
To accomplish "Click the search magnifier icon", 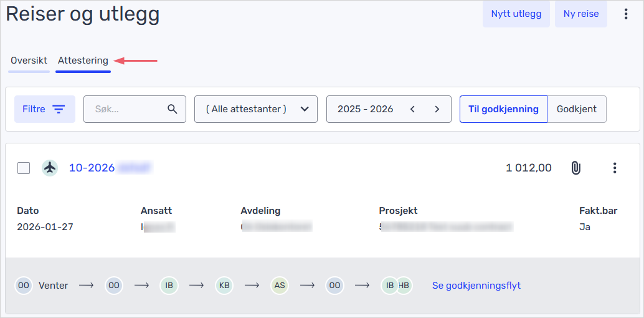I will click(x=173, y=109).
